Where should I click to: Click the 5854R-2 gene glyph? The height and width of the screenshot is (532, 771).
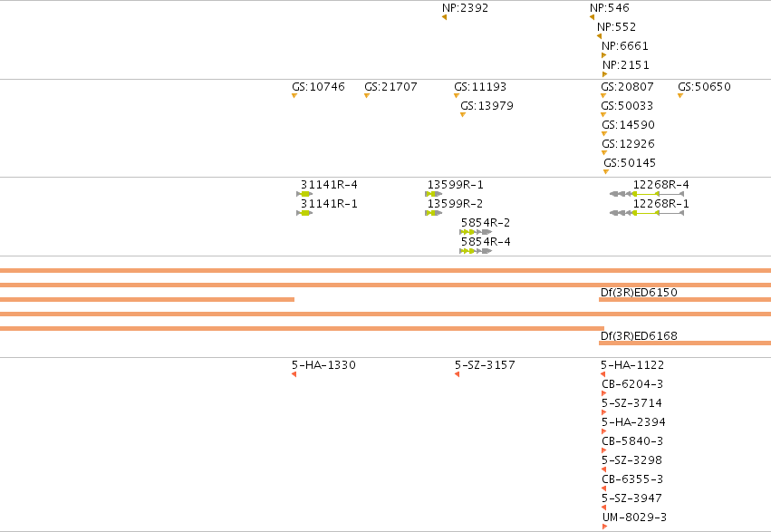pos(476,232)
